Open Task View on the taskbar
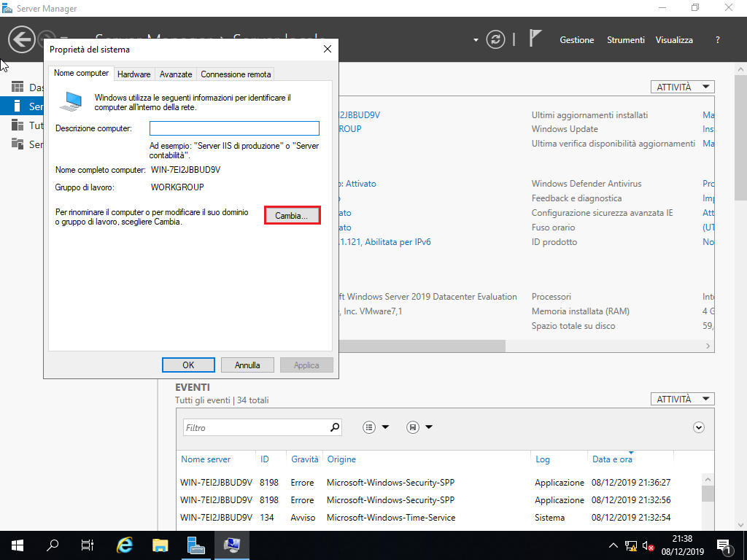 [x=88, y=545]
